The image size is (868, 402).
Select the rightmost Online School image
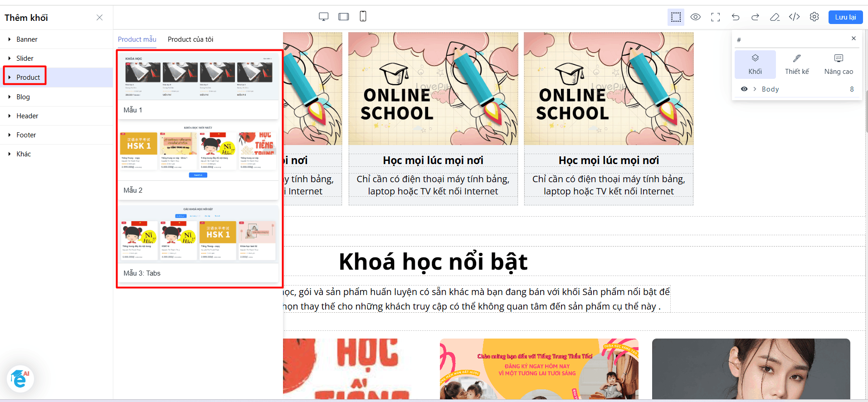coord(609,89)
